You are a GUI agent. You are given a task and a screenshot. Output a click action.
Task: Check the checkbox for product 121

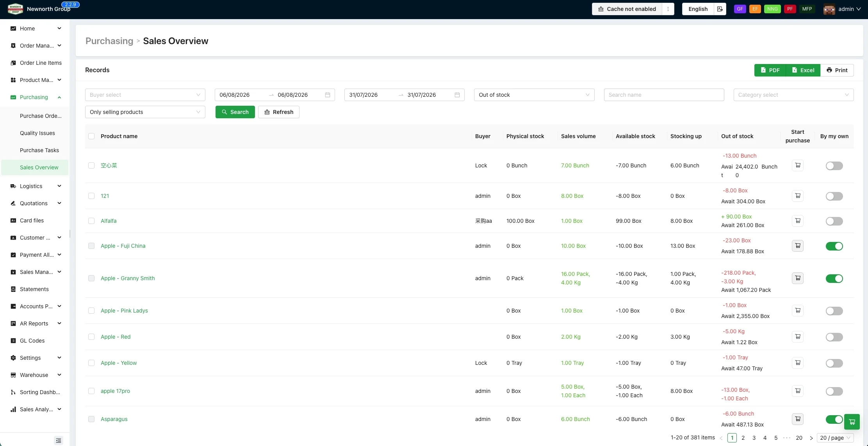[x=91, y=196]
